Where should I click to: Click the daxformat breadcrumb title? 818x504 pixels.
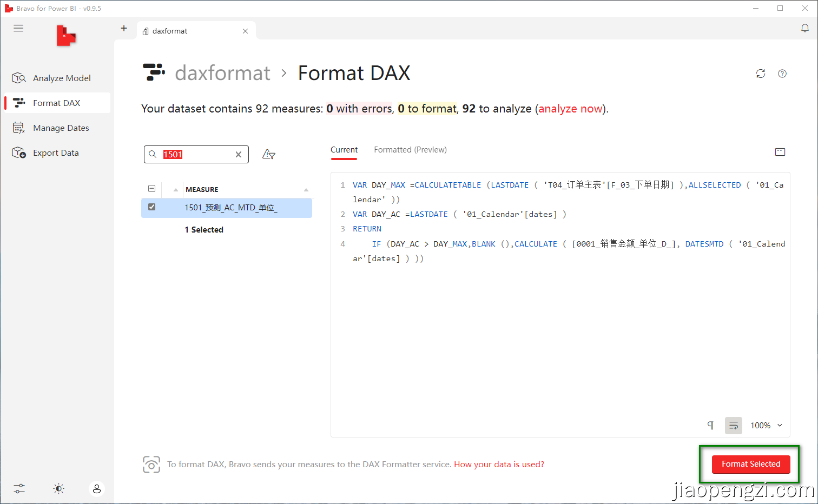[222, 73]
